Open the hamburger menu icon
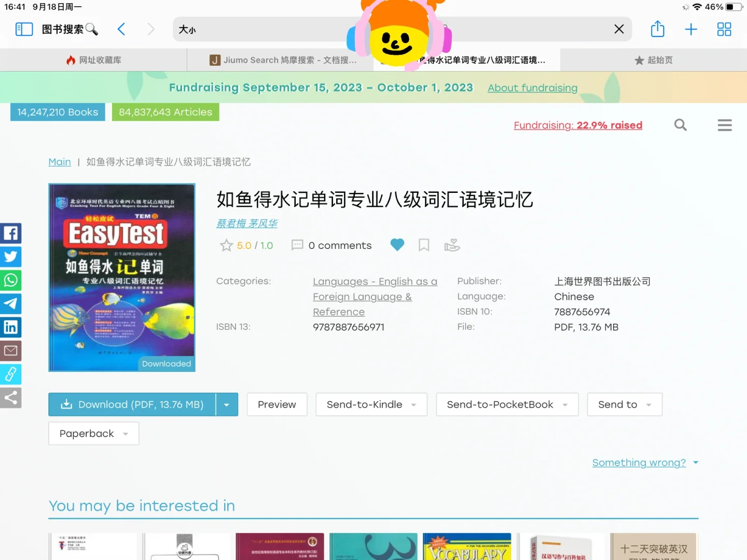This screenshot has width=747, height=560. (x=725, y=125)
